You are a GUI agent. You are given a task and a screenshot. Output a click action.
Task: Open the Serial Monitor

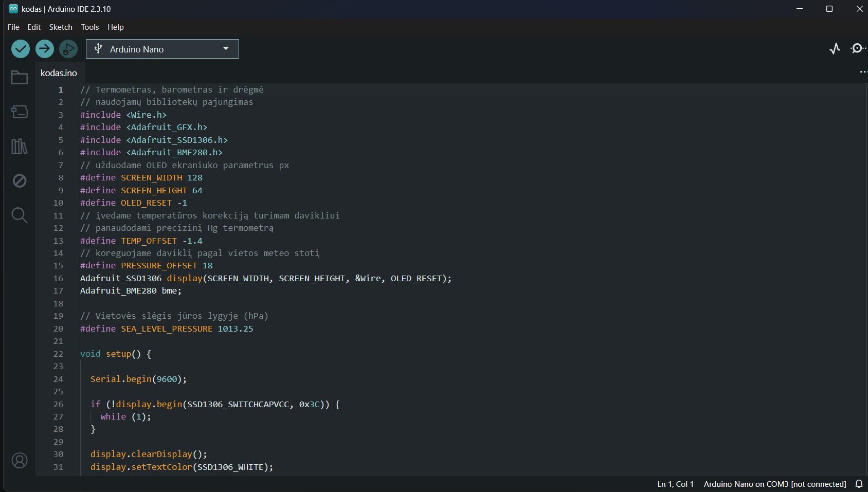point(858,48)
